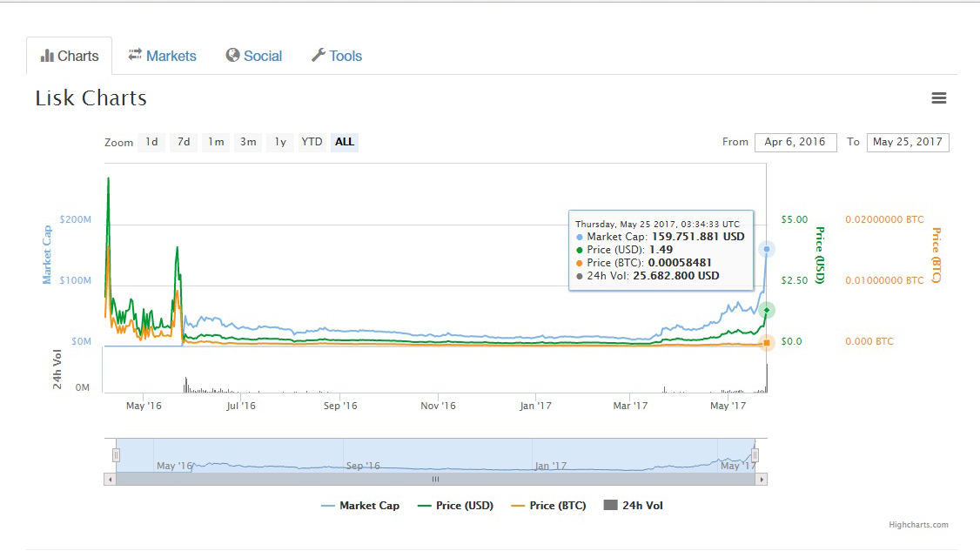
Task: Click the Nov '16 x-axis label
Action: tap(438, 406)
